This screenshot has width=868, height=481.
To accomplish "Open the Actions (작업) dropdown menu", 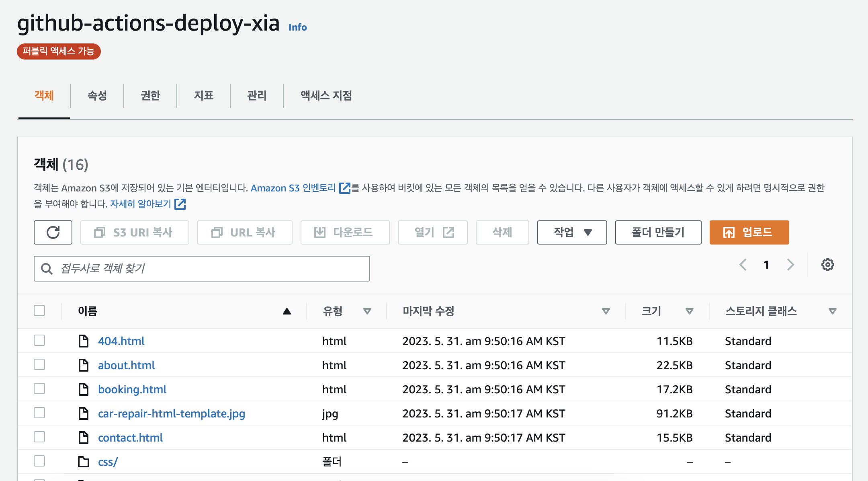I will [x=572, y=232].
